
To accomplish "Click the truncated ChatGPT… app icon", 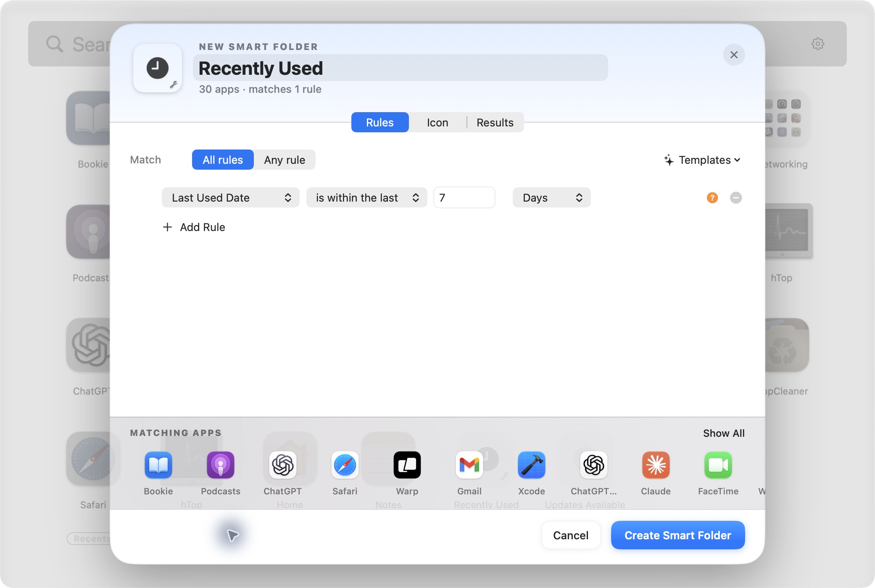I will pyautogui.click(x=594, y=465).
